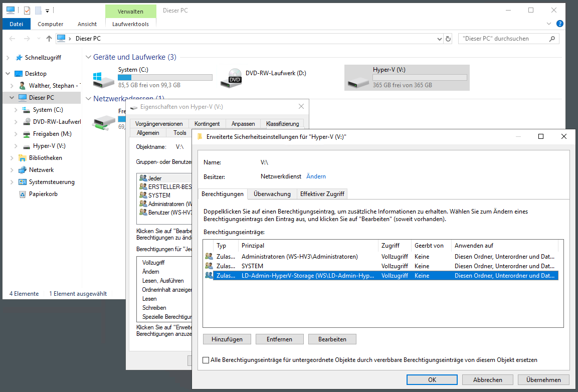This screenshot has width=578, height=392.
Task: Click the Hinzufügen button
Action: (x=227, y=339)
